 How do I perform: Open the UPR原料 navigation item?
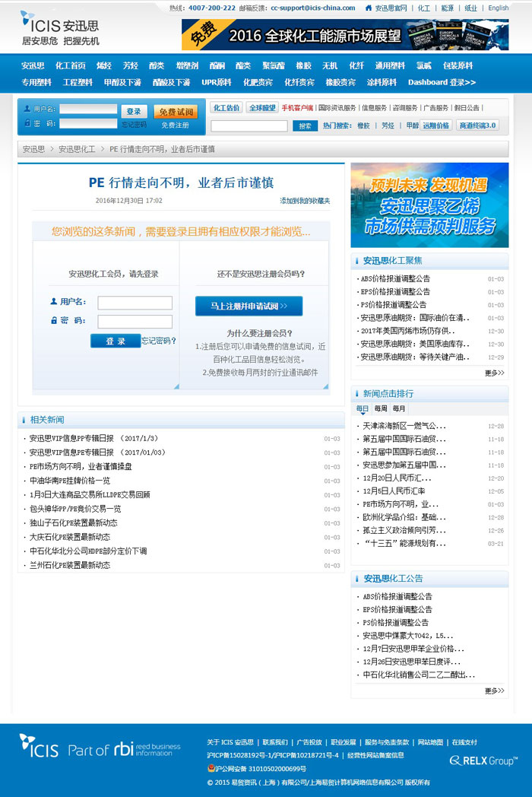coord(216,82)
